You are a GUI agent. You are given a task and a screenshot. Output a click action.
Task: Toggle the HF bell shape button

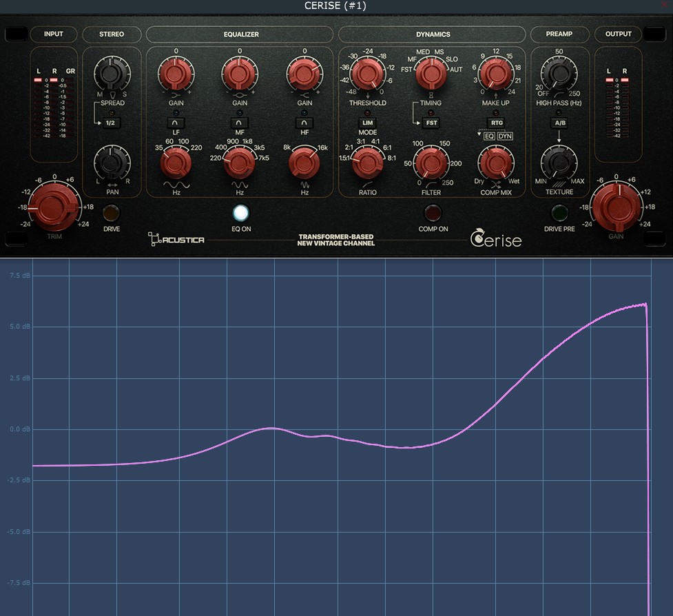click(304, 123)
